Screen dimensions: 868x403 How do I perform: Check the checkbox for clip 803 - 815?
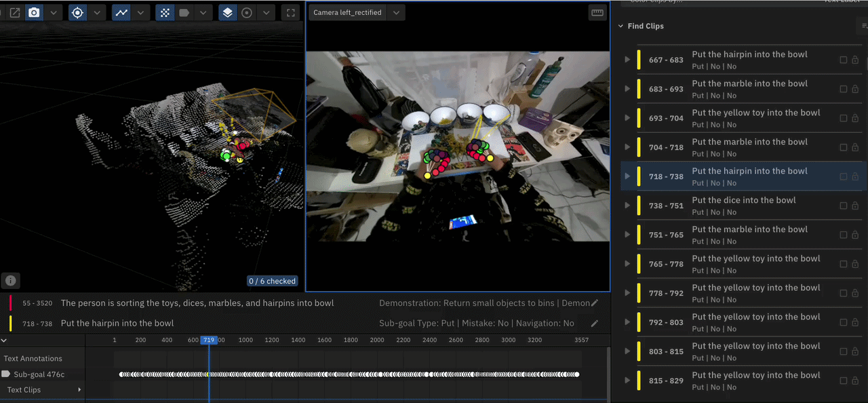point(844,351)
